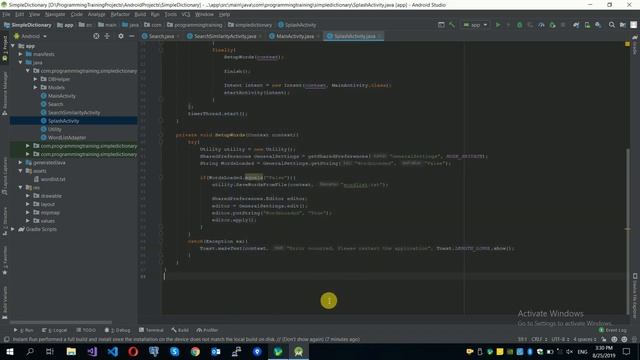The width and height of the screenshot is (640, 360).
Task: Open the Run tool window button
Action: coord(24,330)
